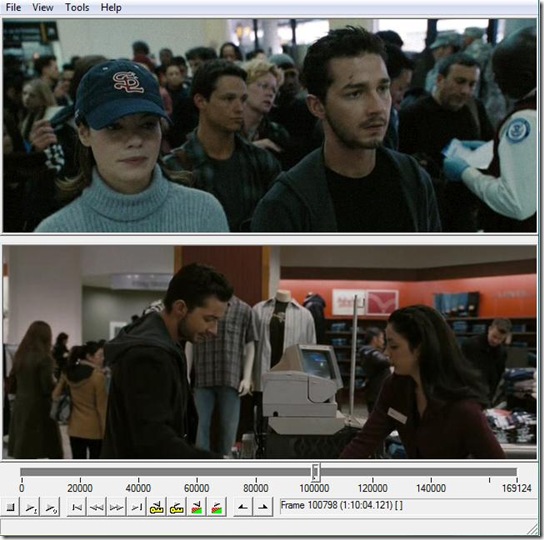The height and width of the screenshot is (540, 544).
Task: Step backward with the double-left-arrow button
Action: click(96, 507)
